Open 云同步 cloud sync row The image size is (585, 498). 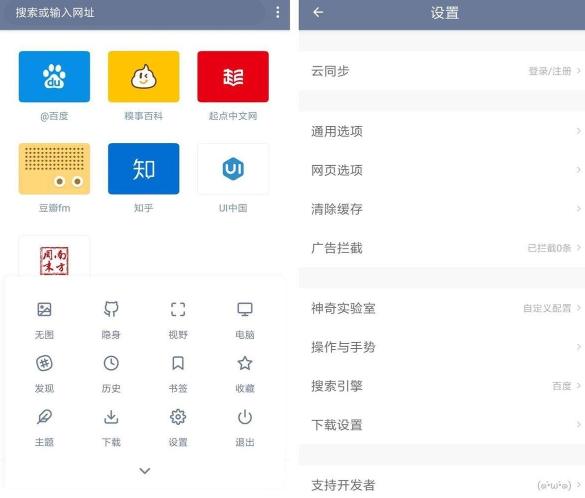click(x=442, y=71)
